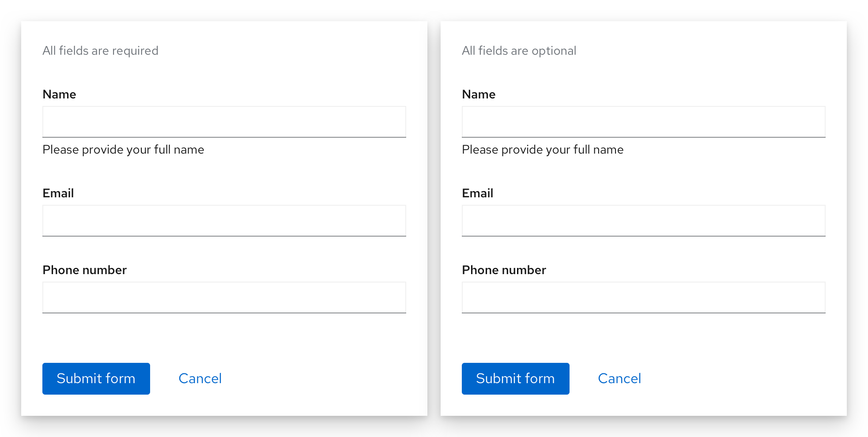868x437 pixels.
Task: Click the Email label in required form
Action: pos(58,193)
